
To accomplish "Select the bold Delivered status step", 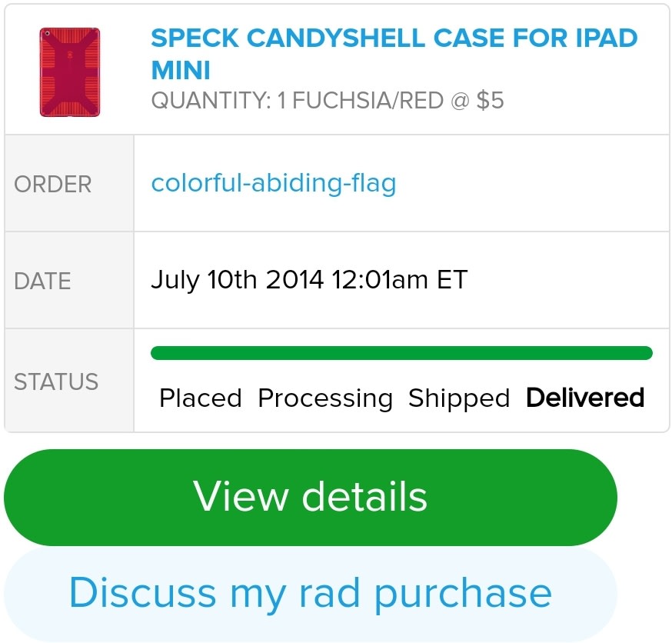I will tap(585, 398).
